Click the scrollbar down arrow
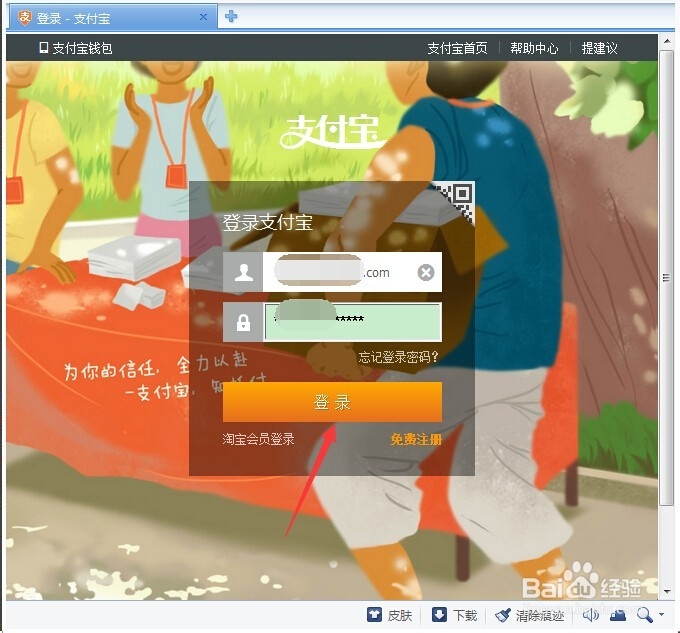 pyautogui.click(x=667, y=591)
